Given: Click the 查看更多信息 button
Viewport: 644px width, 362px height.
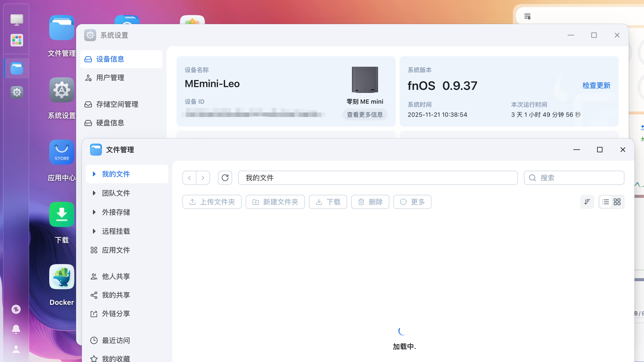Looking at the screenshot, I should 365,115.
